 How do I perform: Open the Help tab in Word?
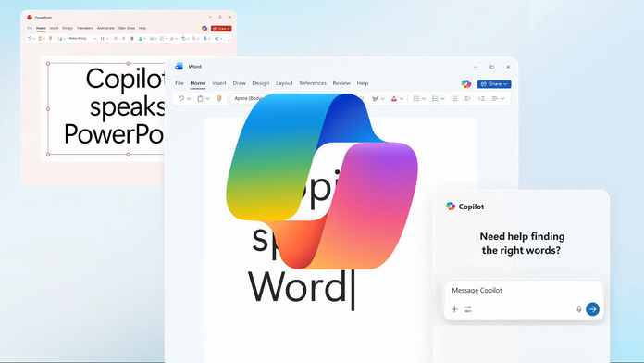pyautogui.click(x=363, y=83)
